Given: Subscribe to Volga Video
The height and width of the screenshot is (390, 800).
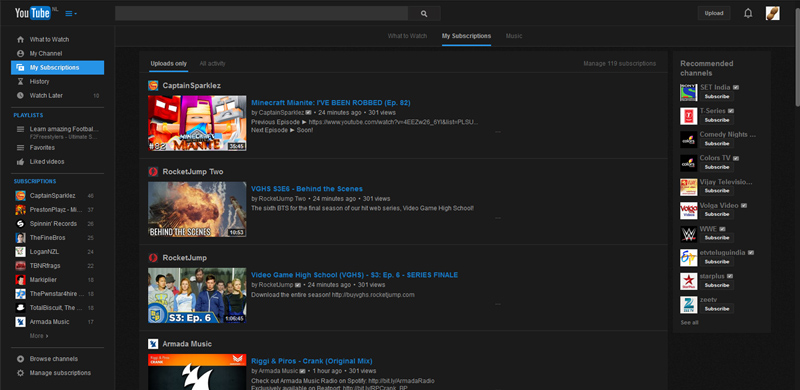Looking at the screenshot, I should pos(717,214).
